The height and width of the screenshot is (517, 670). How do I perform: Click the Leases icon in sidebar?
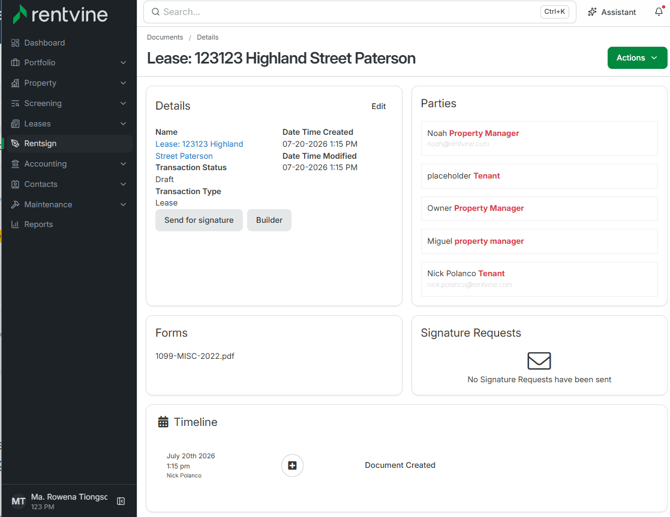[15, 124]
